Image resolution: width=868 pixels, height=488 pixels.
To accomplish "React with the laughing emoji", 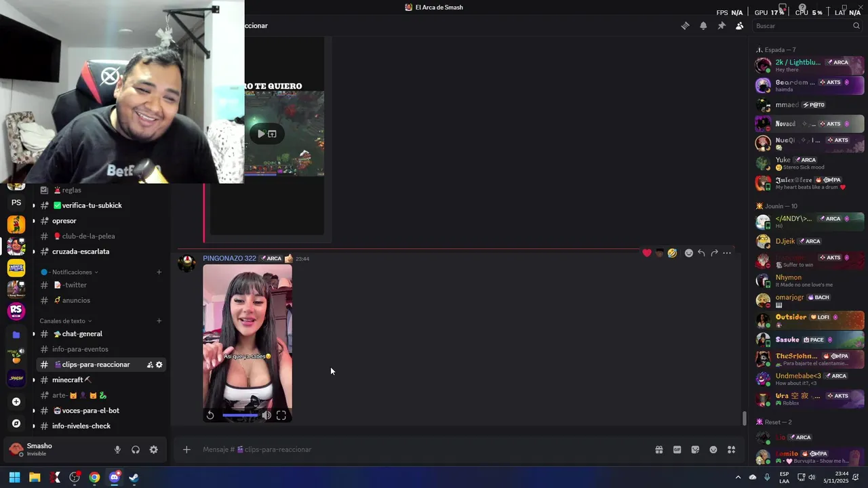I will coord(672,253).
